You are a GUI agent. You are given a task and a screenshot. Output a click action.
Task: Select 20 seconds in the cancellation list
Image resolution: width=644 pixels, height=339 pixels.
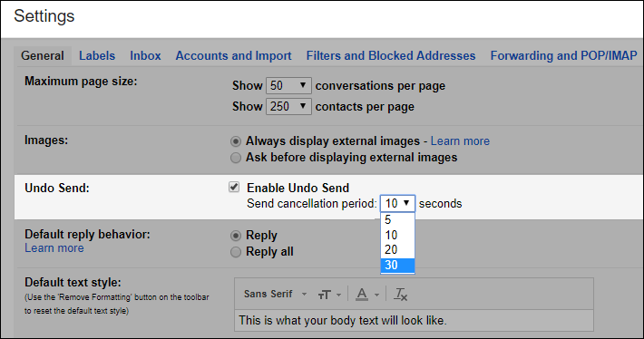pos(397,249)
